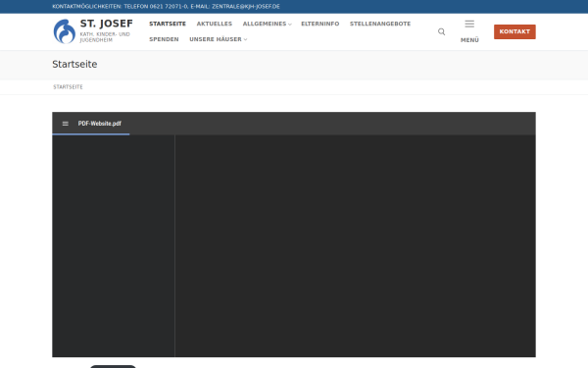Click the orange Kontakt button
Viewport: 588px width, 368px height.
[x=514, y=32]
